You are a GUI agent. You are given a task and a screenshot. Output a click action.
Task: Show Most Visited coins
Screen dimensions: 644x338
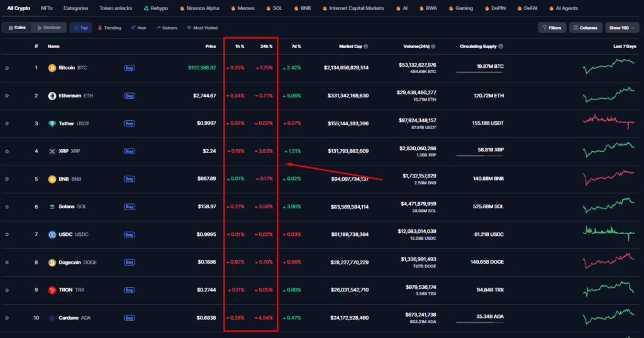(x=202, y=28)
